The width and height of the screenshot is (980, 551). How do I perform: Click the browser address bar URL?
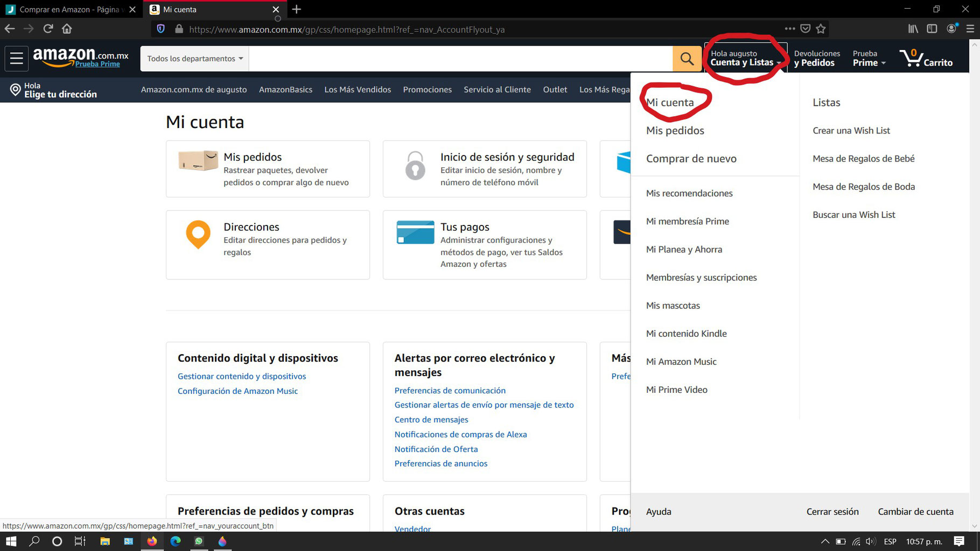click(x=347, y=29)
